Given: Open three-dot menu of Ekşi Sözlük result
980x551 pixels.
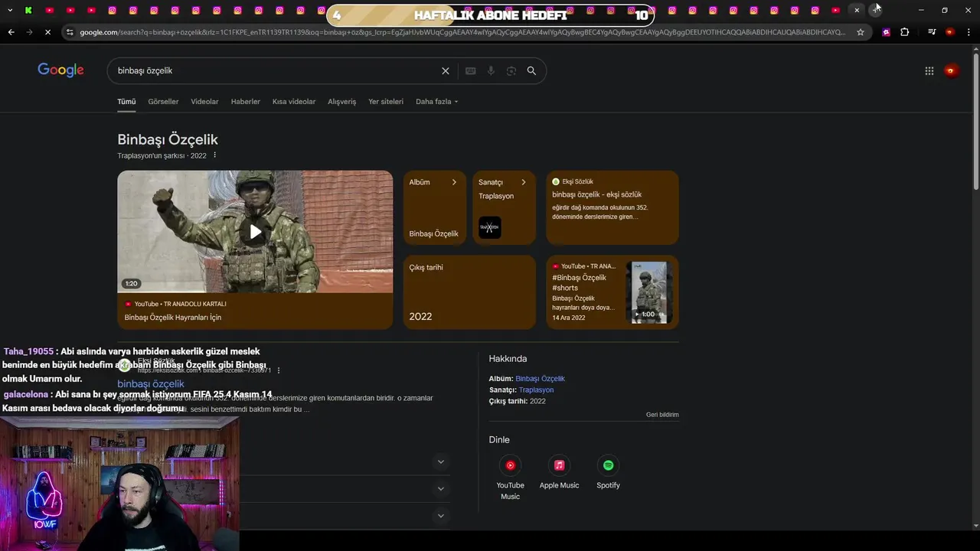Looking at the screenshot, I should click(279, 370).
